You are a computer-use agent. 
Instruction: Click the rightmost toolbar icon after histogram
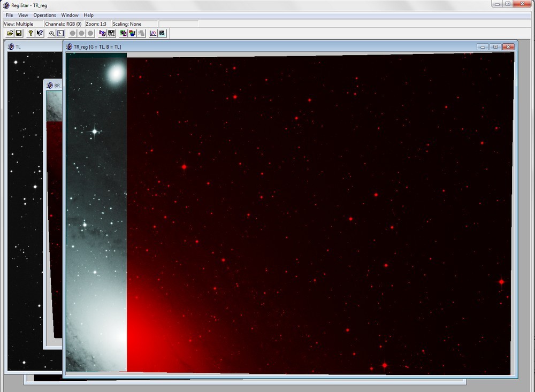[162, 33]
